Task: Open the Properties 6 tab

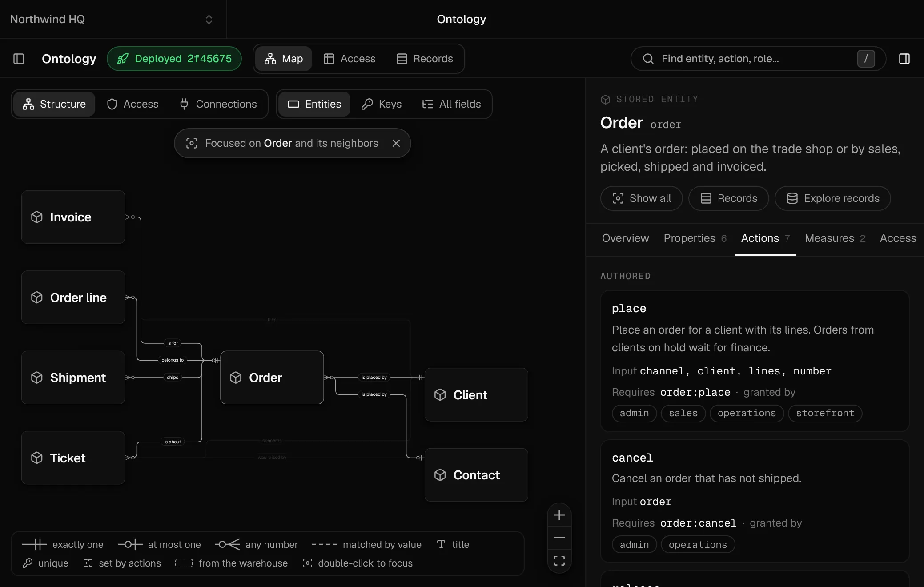Action: point(695,238)
